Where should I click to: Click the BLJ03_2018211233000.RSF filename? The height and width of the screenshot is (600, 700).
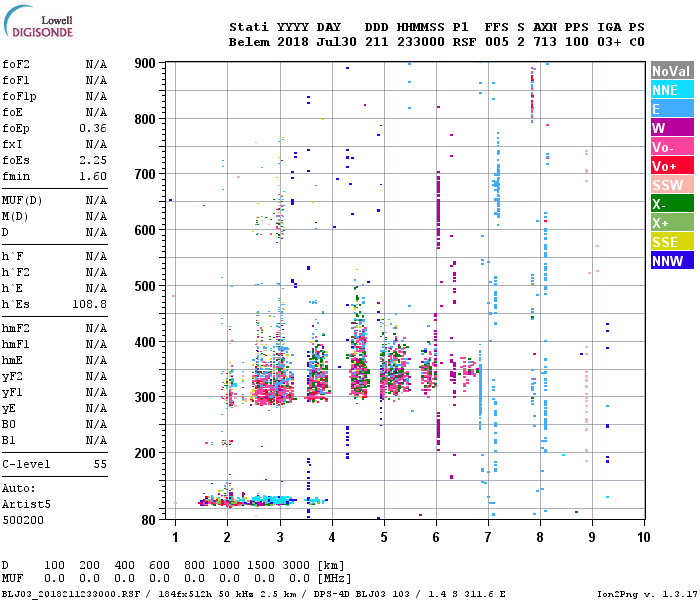point(71,594)
